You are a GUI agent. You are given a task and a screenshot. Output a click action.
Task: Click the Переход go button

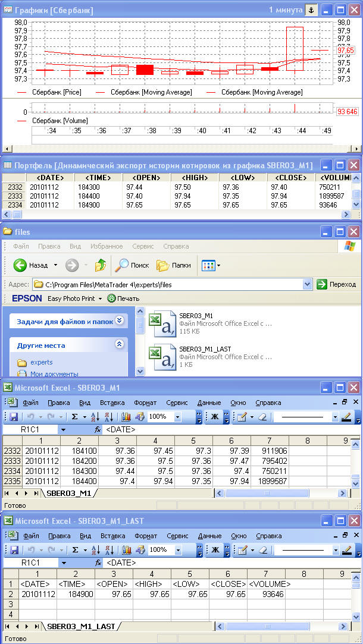tap(336, 284)
